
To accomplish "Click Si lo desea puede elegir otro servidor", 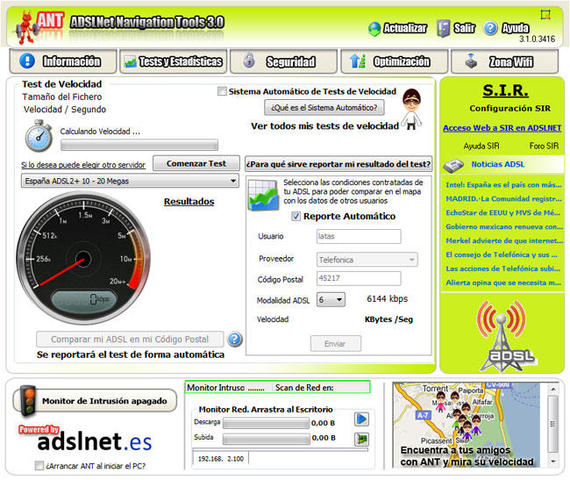I will (x=83, y=165).
